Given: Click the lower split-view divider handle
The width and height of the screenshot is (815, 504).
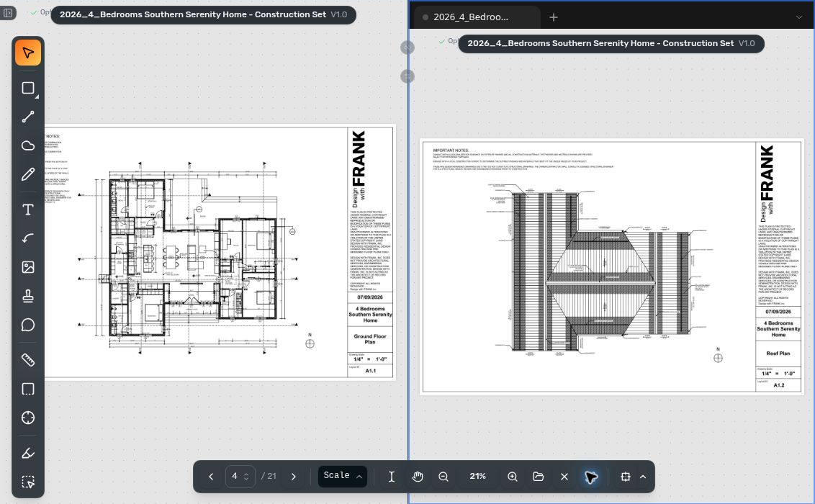Looking at the screenshot, I should tap(407, 76).
